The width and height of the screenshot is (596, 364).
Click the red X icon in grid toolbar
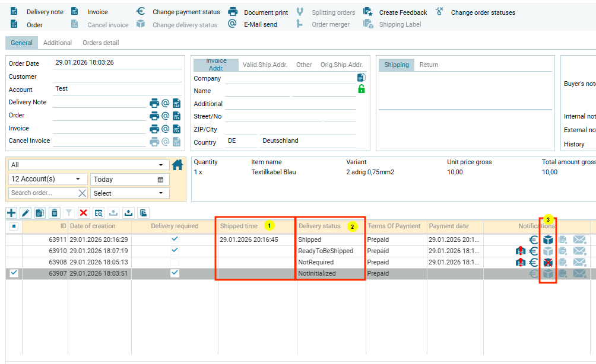84,213
